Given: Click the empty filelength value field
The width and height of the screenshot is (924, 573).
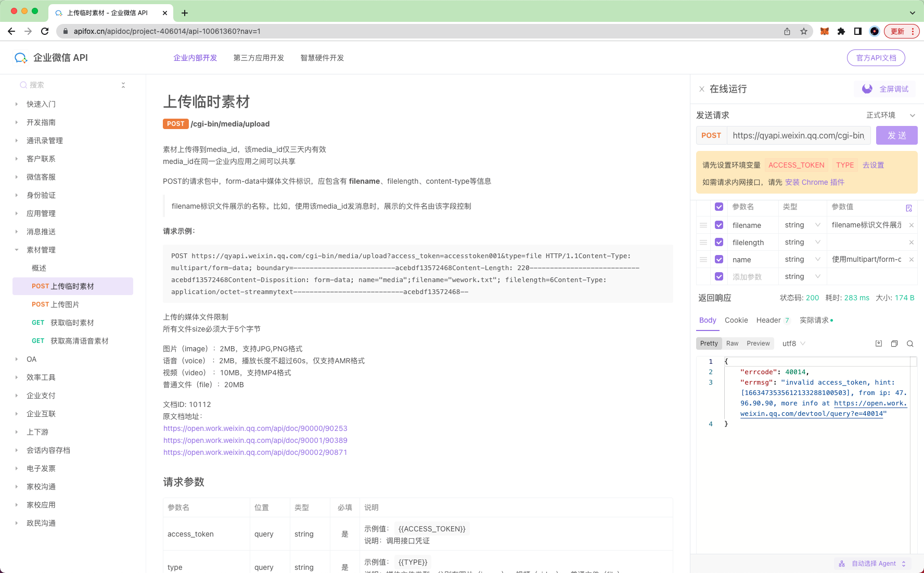Looking at the screenshot, I should tap(867, 243).
